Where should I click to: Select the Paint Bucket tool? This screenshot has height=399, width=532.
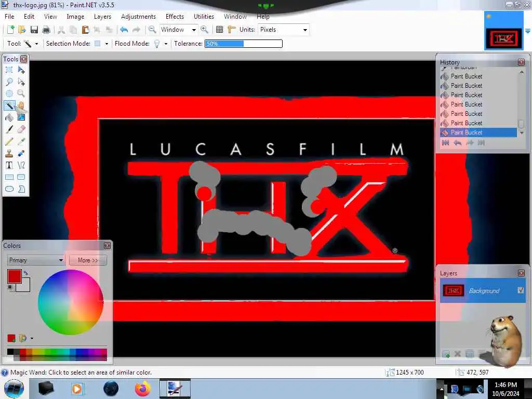click(x=9, y=117)
